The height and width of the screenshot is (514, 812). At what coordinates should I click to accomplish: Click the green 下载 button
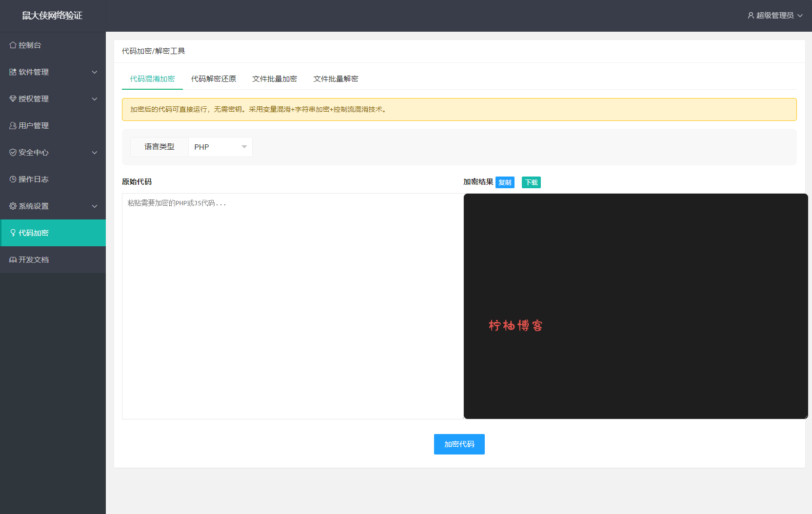tap(531, 182)
